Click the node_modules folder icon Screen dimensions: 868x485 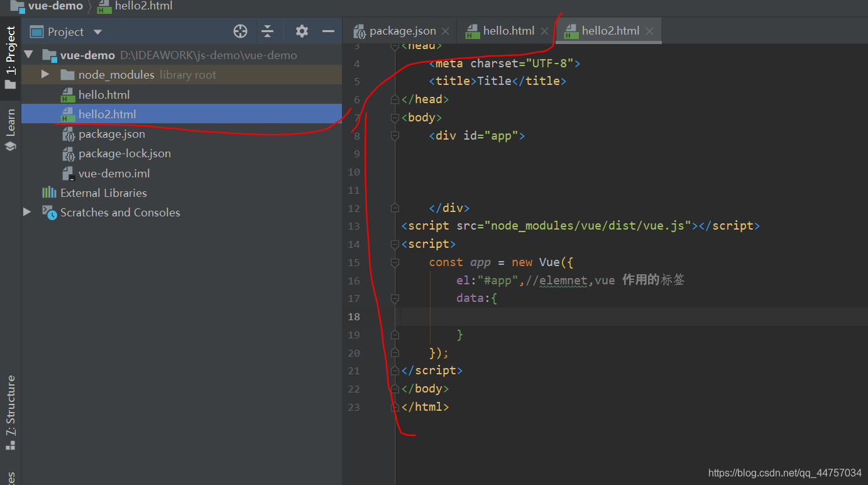(x=68, y=75)
